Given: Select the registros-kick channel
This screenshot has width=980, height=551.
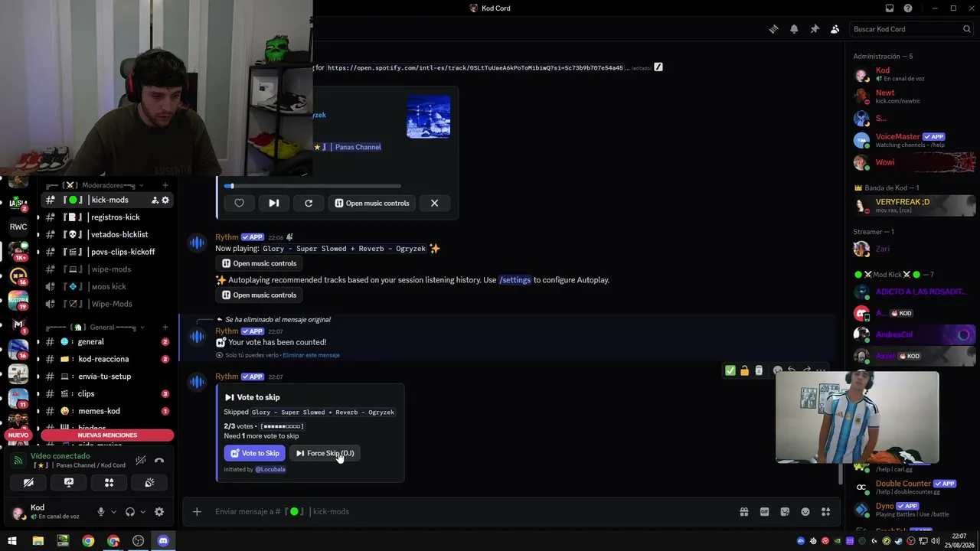Looking at the screenshot, I should (107, 217).
